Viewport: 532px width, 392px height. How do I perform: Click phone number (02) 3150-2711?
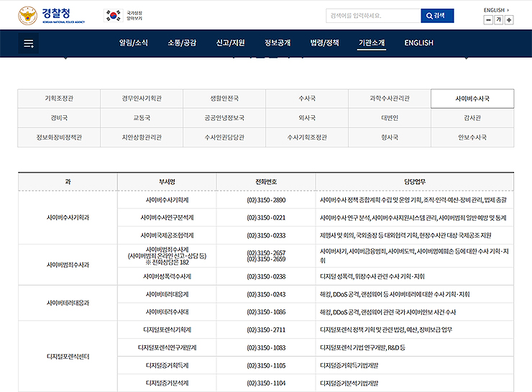266,330
